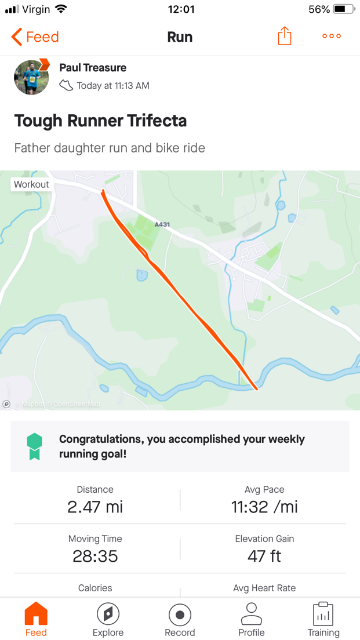The height and width of the screenshot is (640, 360).
Task: Open Paul Treasure's profile photo
Action: (31, 77)
